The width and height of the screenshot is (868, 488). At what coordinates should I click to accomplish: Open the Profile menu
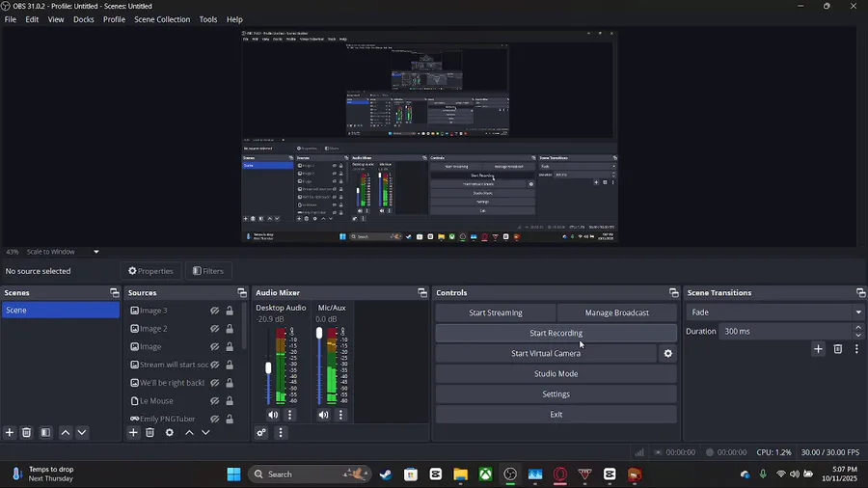[x=114, y=19]
